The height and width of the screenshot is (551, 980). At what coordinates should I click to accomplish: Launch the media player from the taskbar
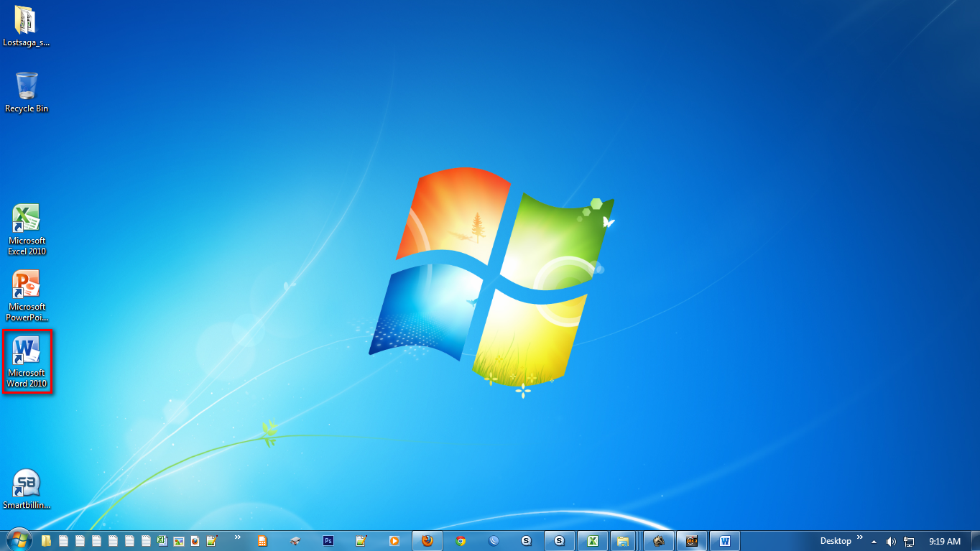tap(394, 540)
